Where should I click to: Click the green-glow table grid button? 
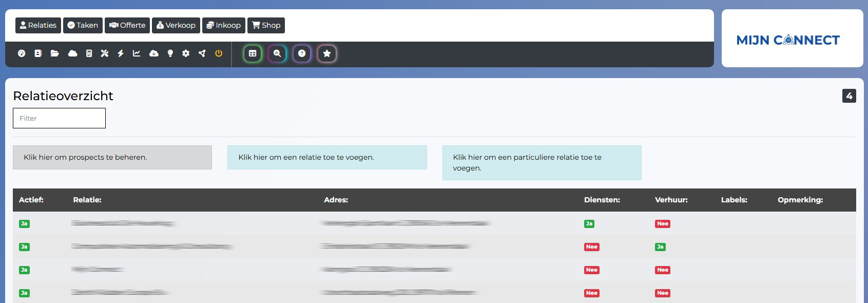click(x=253, y=53)
